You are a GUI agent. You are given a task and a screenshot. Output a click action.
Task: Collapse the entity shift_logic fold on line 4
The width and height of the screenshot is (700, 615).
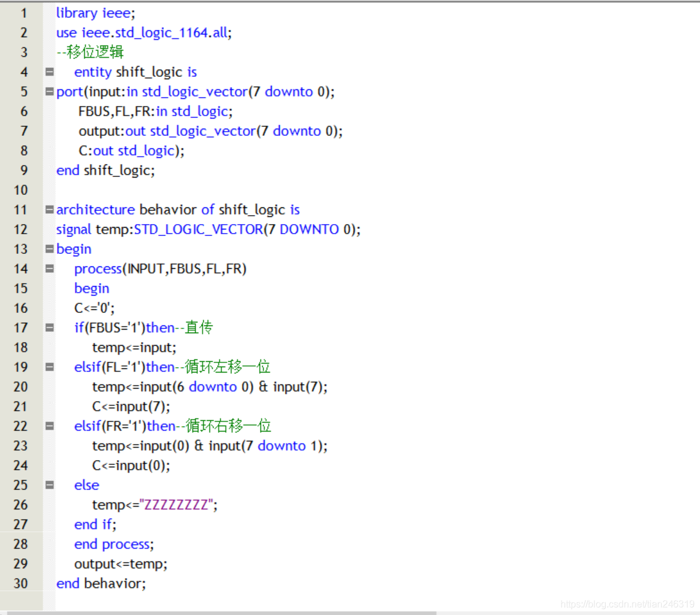pyautogui.click(x=49, y=72)
